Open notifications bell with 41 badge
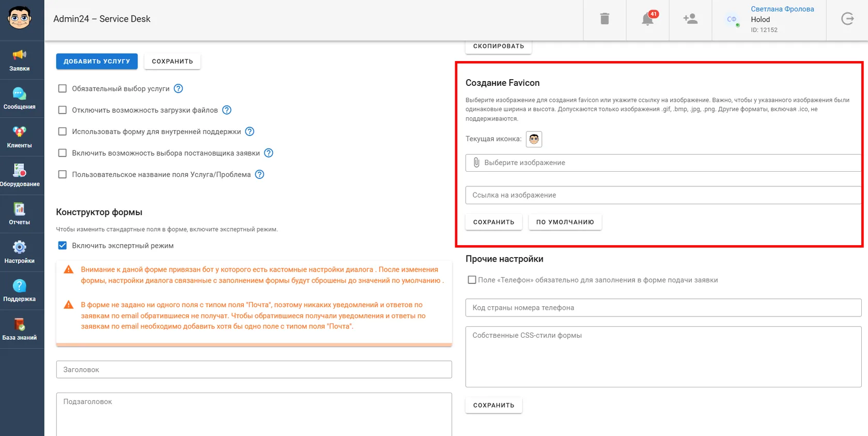 click(x=648, y=19)
